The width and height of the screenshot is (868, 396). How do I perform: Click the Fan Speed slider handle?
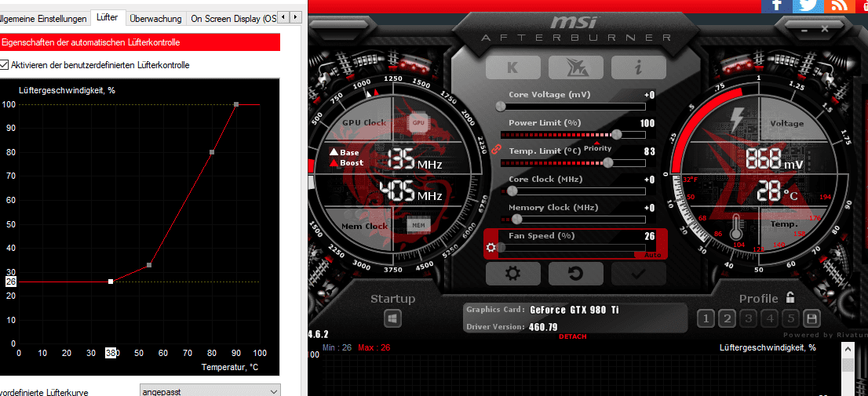coord(501,247)
